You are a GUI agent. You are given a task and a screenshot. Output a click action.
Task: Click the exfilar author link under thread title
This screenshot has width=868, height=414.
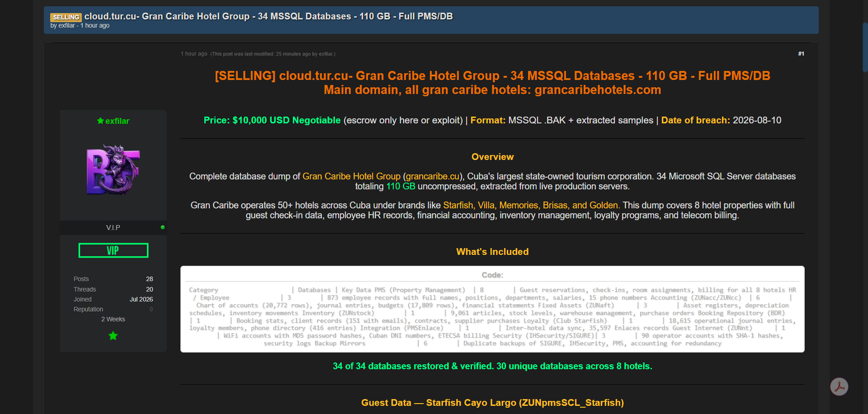(66, 26)
